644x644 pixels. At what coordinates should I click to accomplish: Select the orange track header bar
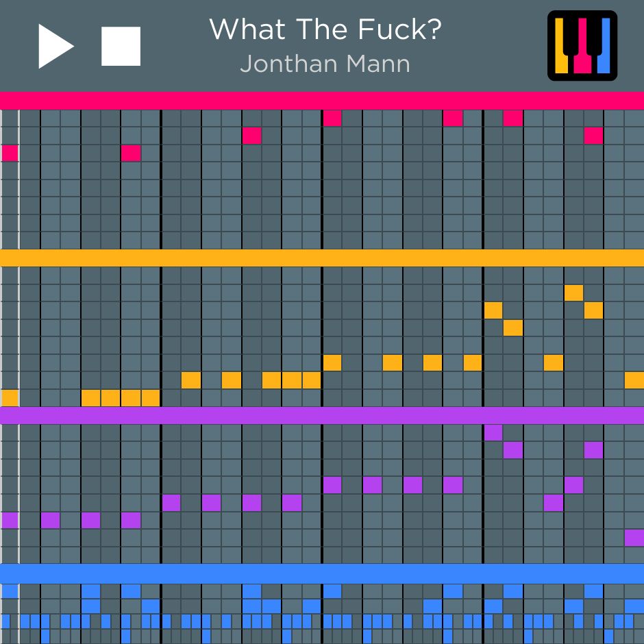pos(322,258)
